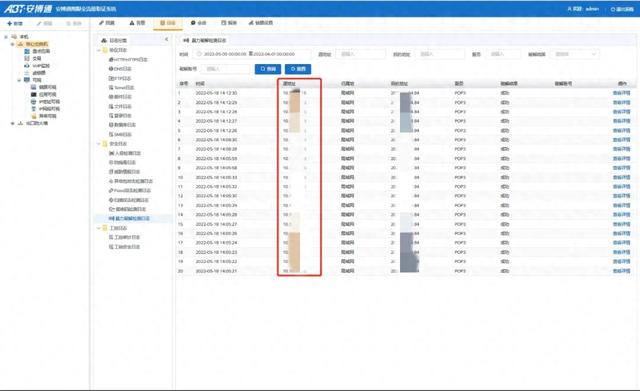Collapse the industrial control logs folder
The width and height of the screenshot is (640, 391).
click(99, 228)
